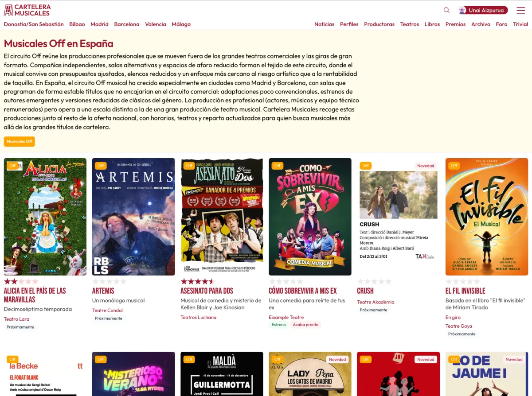Open the Teatros Luchana venue link
This screenshot has height=396, width=532.
(x=199, y=317)
